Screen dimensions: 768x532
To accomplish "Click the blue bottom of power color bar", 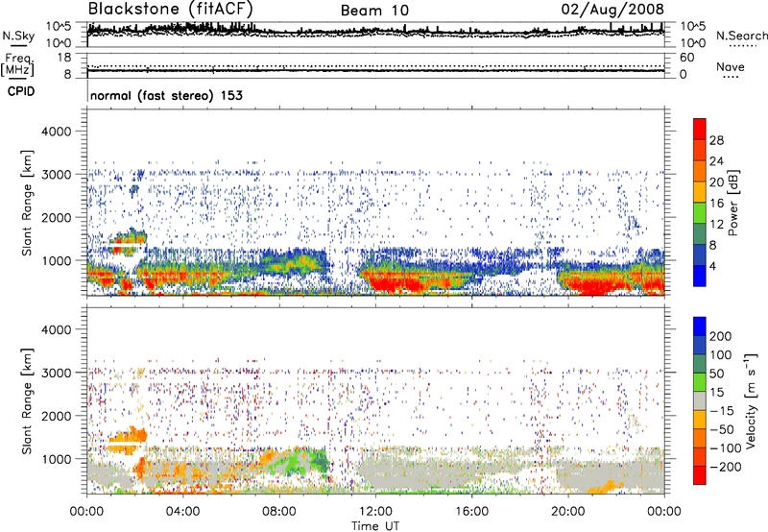I will [700, 276].
